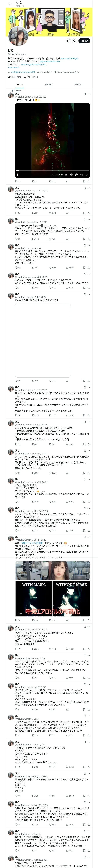Share the Nov 10, 2022 post
The height and width of the screenshot is (868, 98).
[89, 239]
